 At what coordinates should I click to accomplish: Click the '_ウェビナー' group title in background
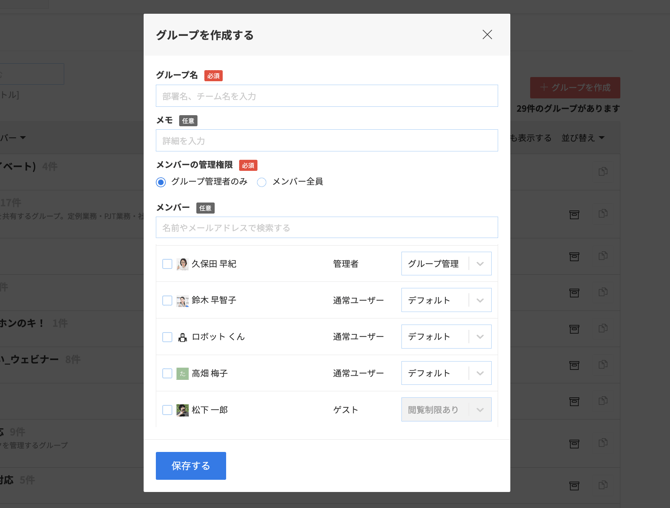tap(29, 359)
